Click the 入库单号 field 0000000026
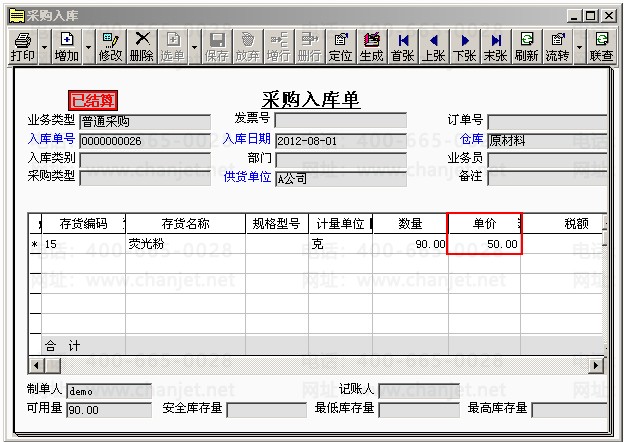624x442 pixels. 145,141
